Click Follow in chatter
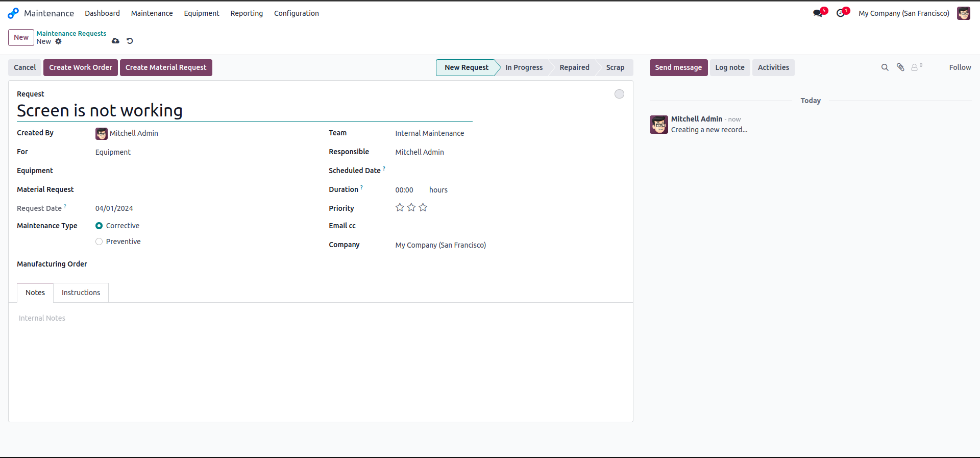Viewport: 980px width, 458px height. [x=960, y=67]
